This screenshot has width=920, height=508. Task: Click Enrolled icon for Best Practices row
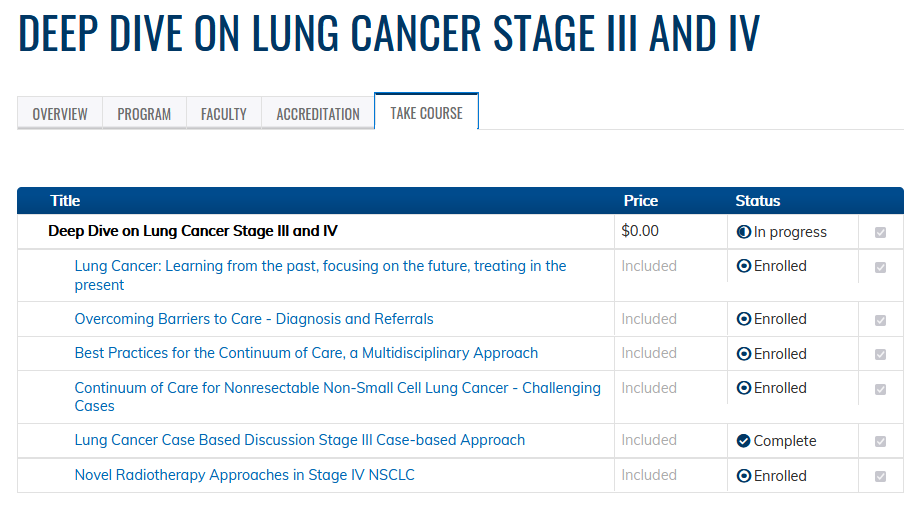(743, 354)
